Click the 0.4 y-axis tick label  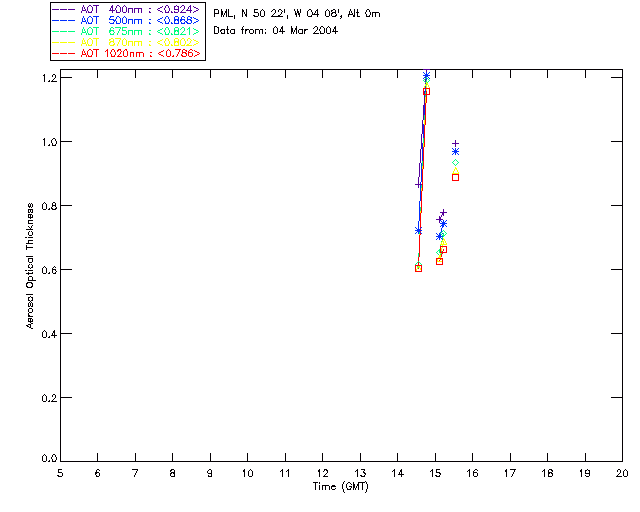[49, 334]
